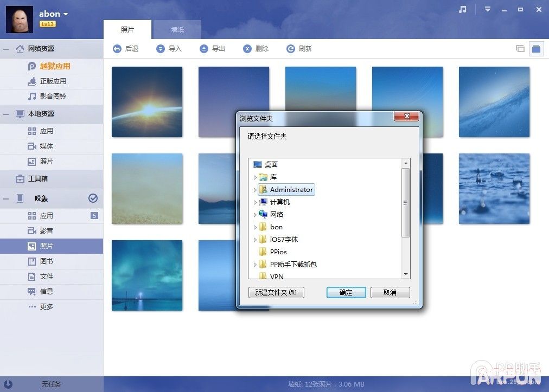The image size is (549, 392).
Task: Expand the Administrator tree node
Action: [x=255, y=190]
